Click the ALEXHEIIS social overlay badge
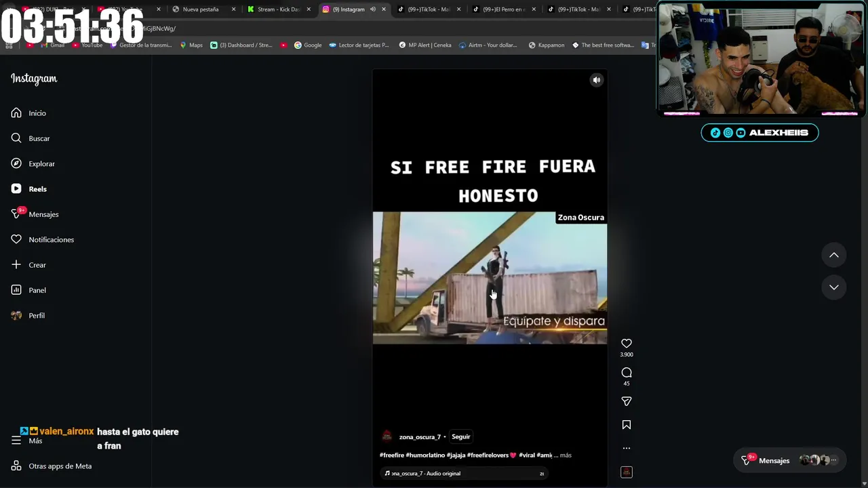 [759, 133]
